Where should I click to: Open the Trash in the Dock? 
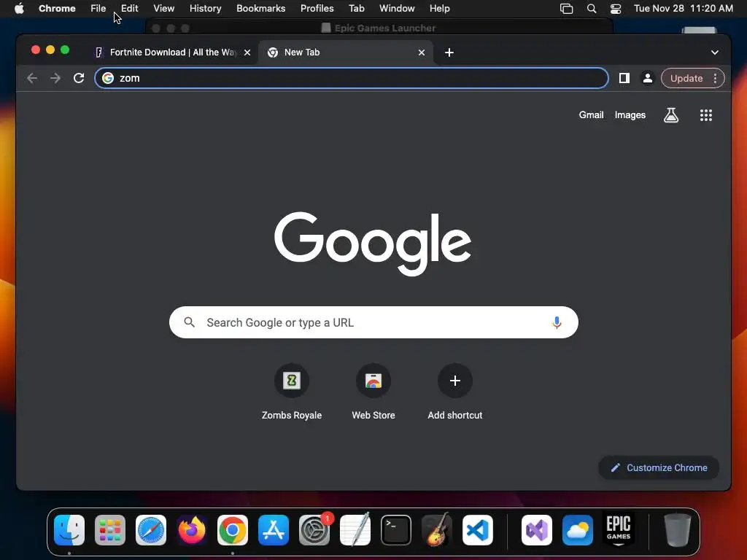(678, 530)
